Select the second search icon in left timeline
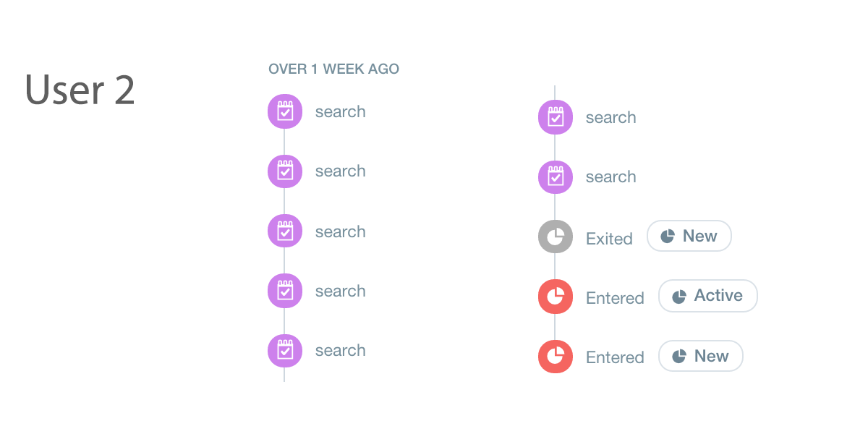The image size is (868, 434). tap(285, 171)
